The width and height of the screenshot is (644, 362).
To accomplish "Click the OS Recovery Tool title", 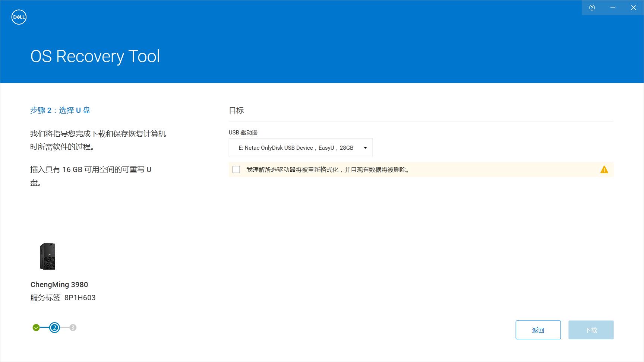I will [95, 57].
